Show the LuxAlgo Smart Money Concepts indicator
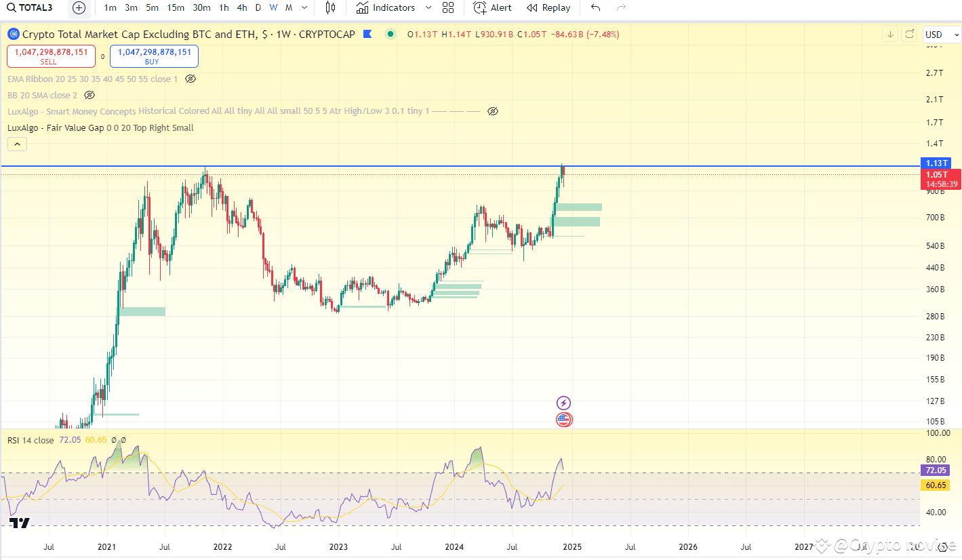This screenshot has height=560, width=962. pyautogui.click(x=493, y=111)
